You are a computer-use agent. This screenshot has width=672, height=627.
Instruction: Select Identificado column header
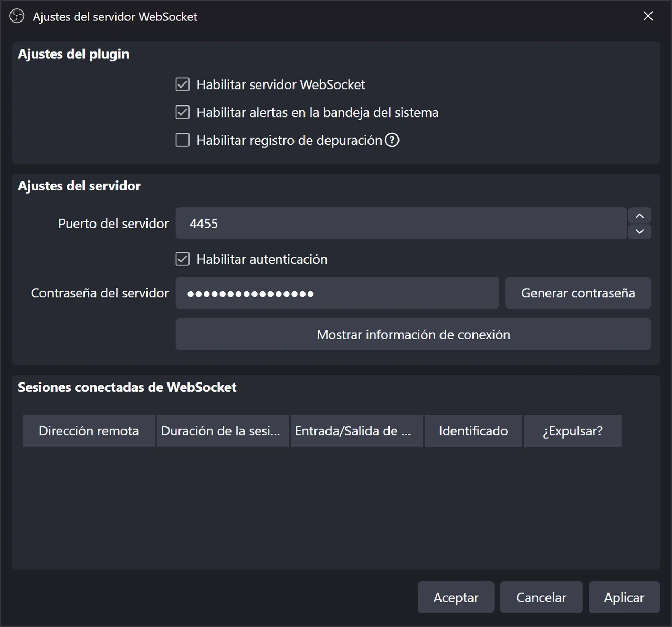[x=474, y=431]
